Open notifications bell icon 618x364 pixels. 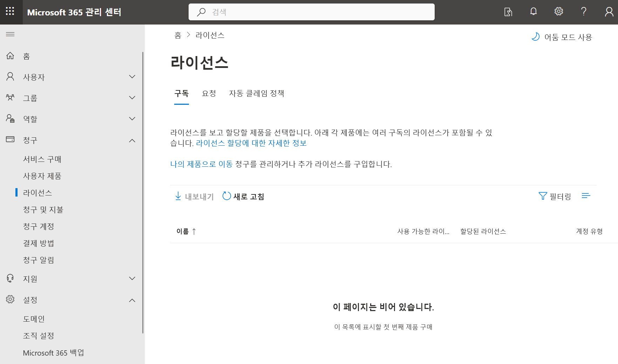point(534,12)
